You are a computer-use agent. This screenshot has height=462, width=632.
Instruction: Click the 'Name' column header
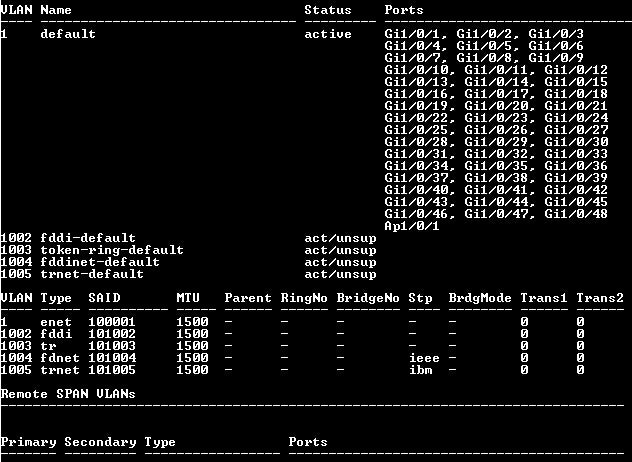(x=56, y=10)
